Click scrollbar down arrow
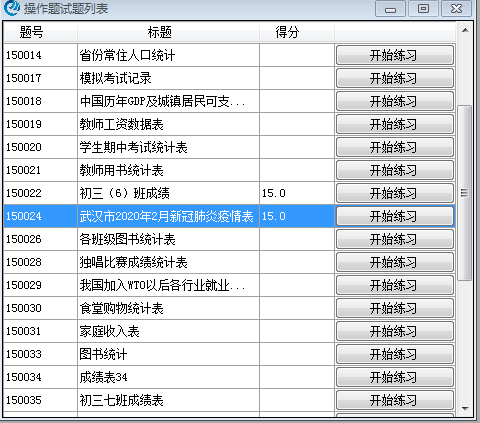480x423 pixels. click(x=465, y=408)
